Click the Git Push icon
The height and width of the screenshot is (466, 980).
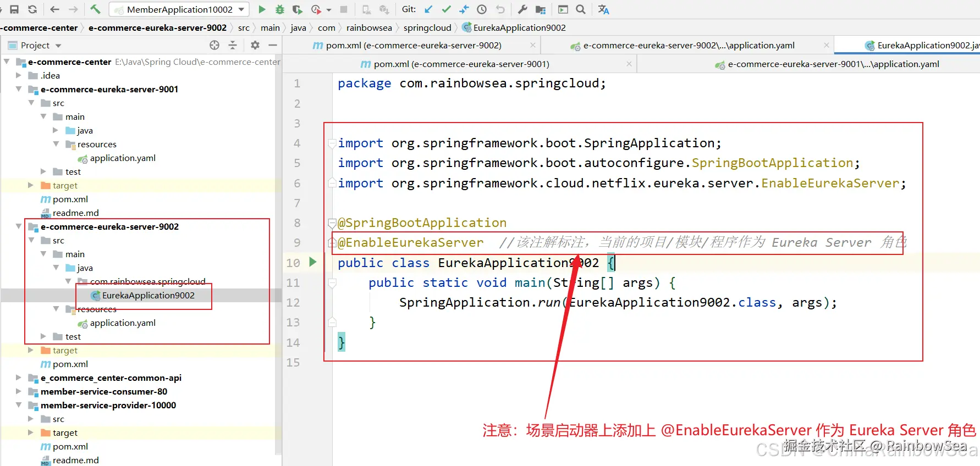pyautogui.click(x=464, y=9)
